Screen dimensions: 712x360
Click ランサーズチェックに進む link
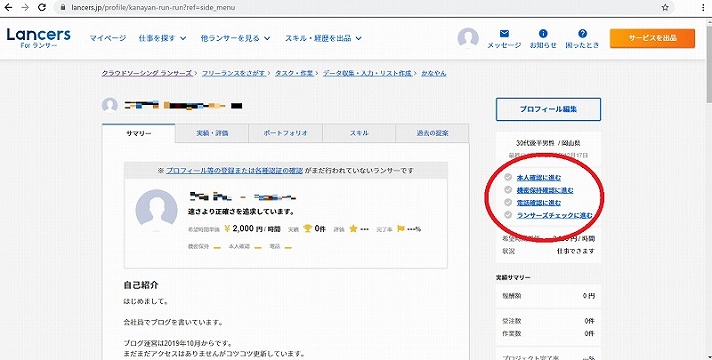(x=554, y=215)
